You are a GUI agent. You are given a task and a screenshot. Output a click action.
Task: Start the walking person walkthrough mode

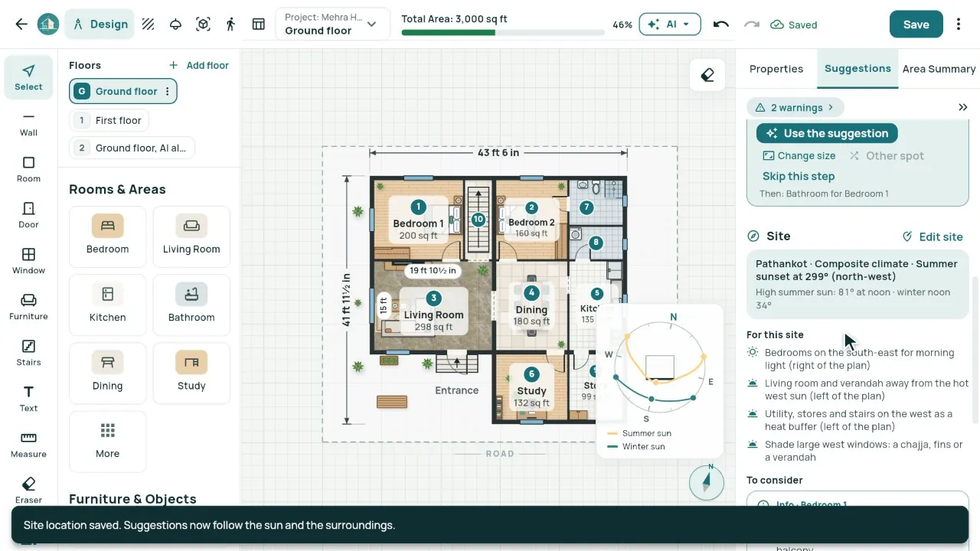tap(230, 24)
